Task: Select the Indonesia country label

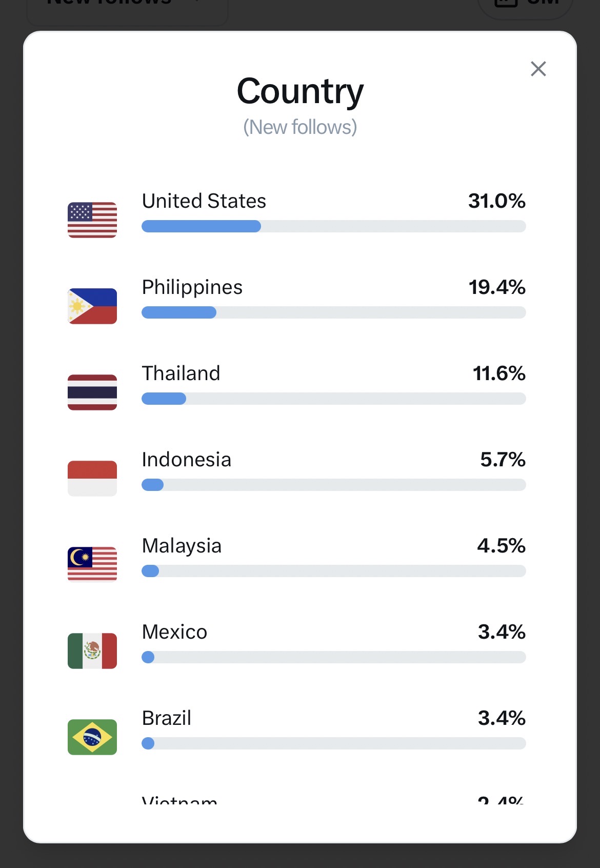Action: pyautogui.click(x=187, y=460)
